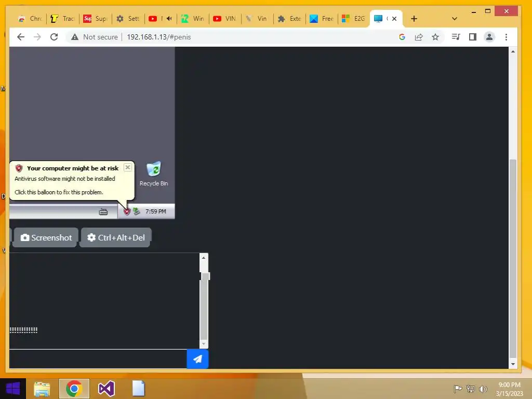Switch to the Exte extensions tab
This screenshot has width=532, height=399.
coord(289,19)
